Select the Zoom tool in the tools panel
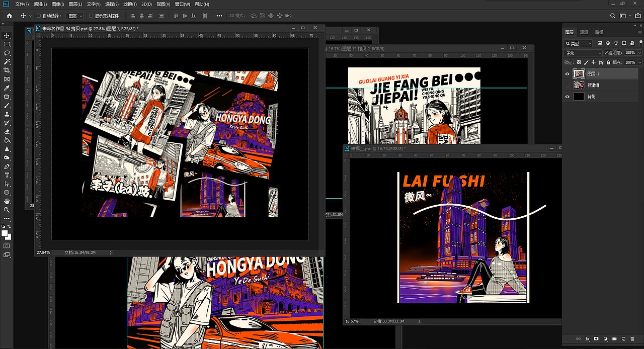 click(7, 210)
